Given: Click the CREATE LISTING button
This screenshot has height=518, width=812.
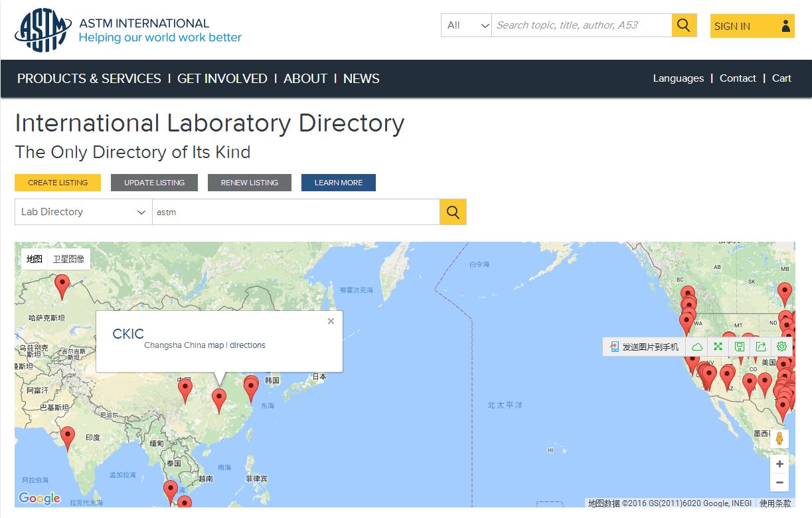Looking at the screenshot, I should tap(58, 183).
